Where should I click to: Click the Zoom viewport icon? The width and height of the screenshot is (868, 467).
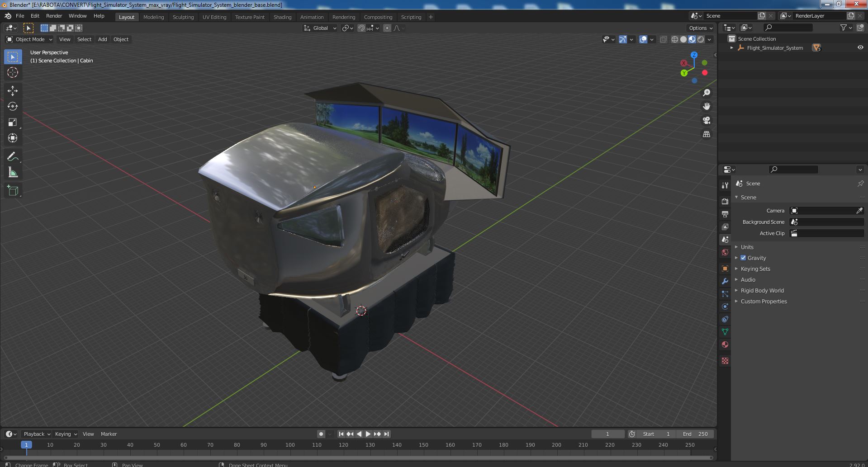[x=706, y=93]
